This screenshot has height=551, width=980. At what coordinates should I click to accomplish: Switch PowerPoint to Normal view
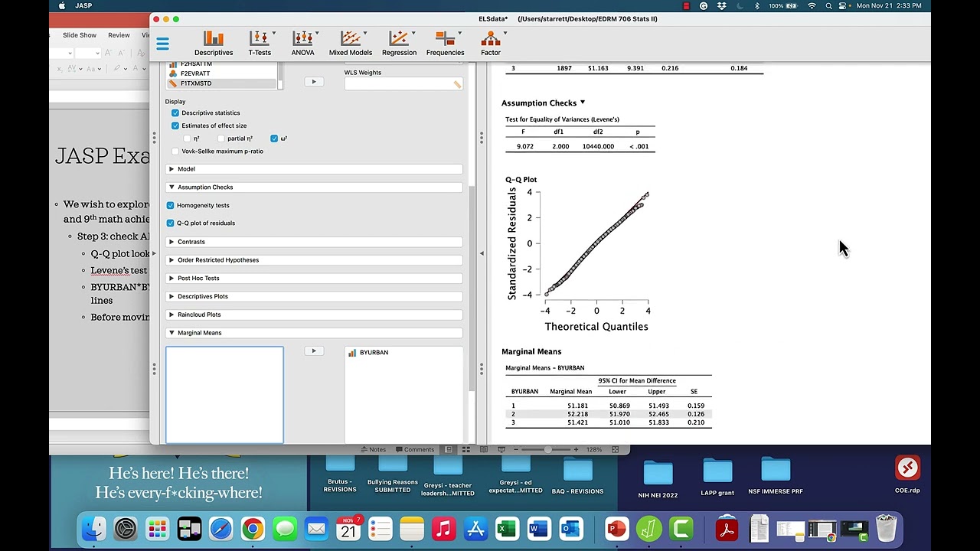point(449,450)
